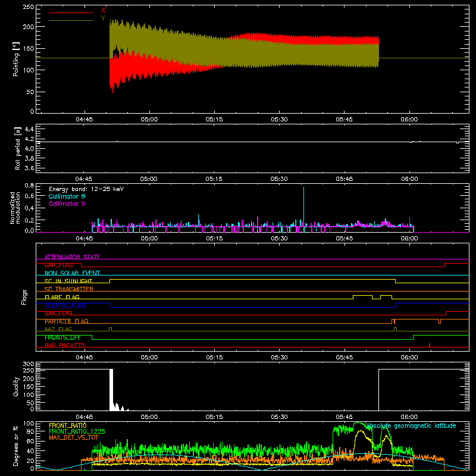476x476 pixels.
Task: Click the olive Y legend line
Action: coord(70,20)
